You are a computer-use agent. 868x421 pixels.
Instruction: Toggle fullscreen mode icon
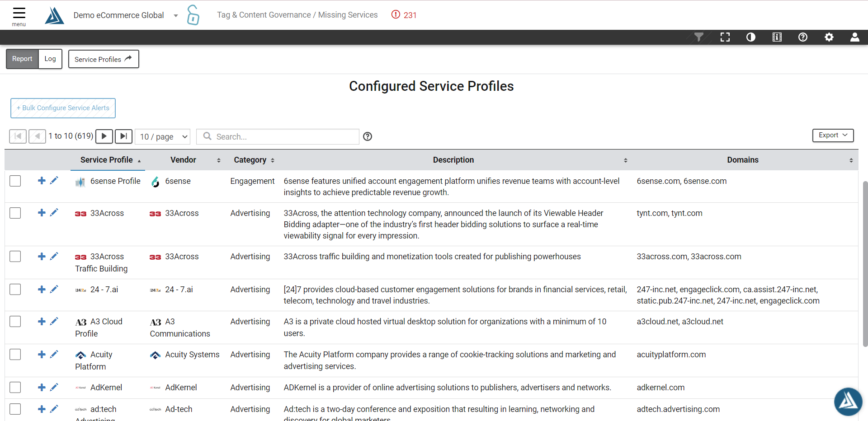tap(725, 37)
